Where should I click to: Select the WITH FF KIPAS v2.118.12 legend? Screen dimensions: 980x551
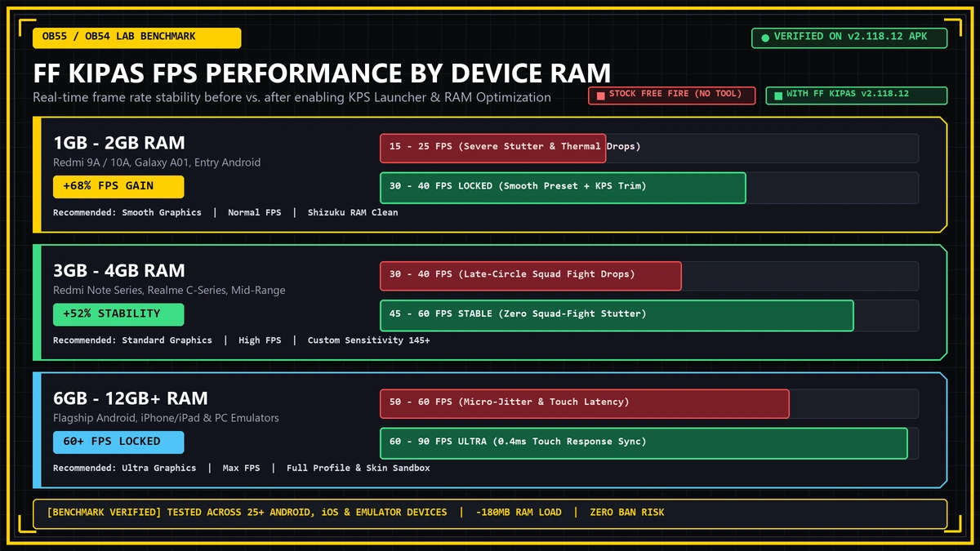tap(857, 96)
